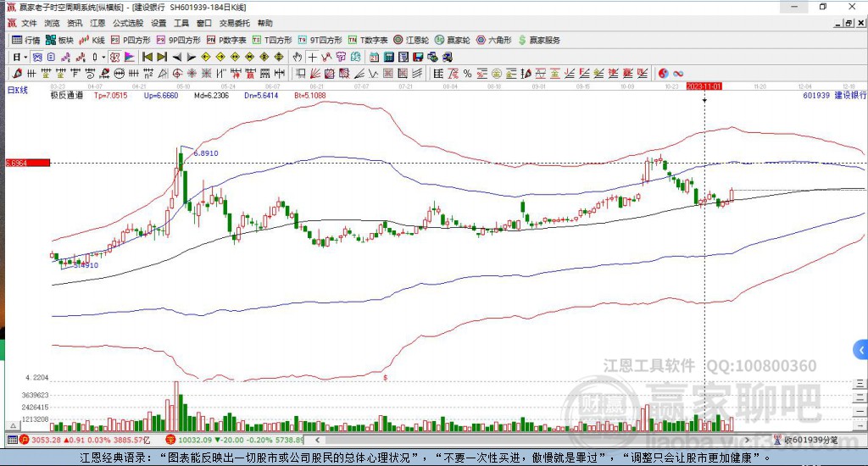Click the red starburst drawing tool
This screenshot has width=868, height=466.
192,74
